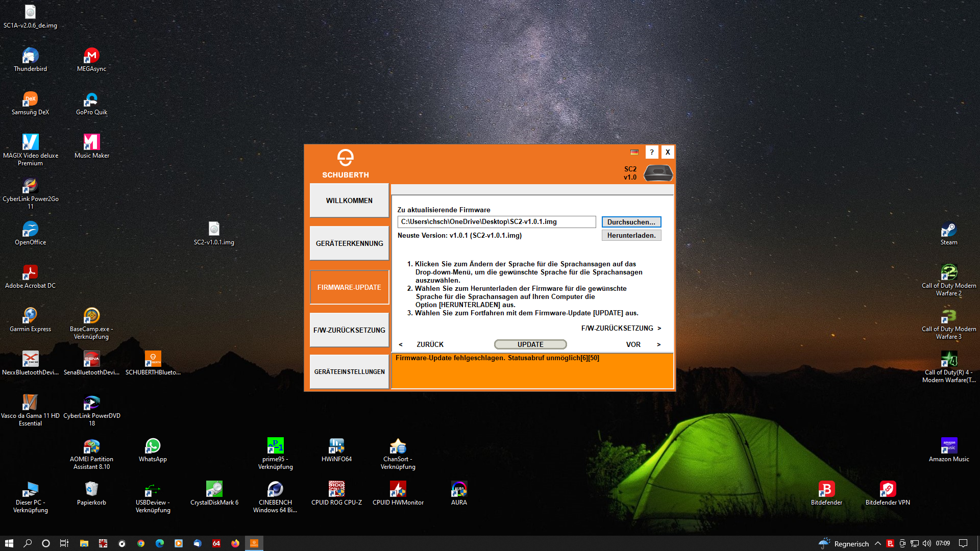Select CyberLink Power2Go 11 icon
The width and height of the screenshot is (980, 551).
pos(30,193)
